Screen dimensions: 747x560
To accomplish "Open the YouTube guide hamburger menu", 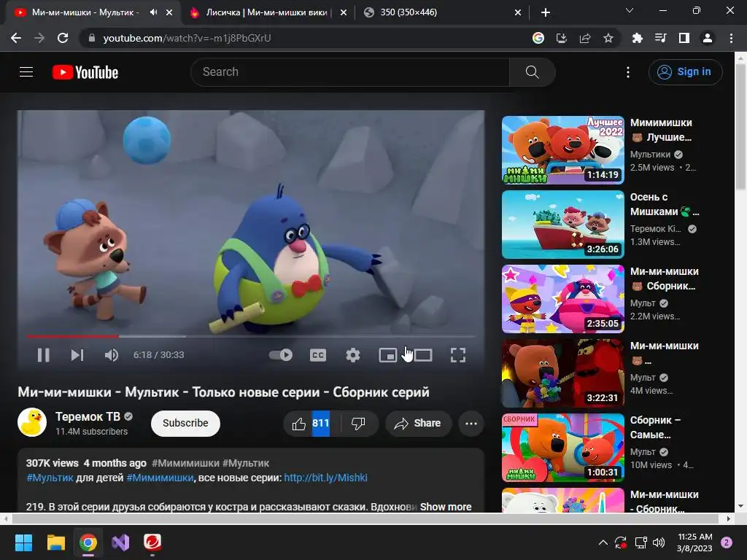I will [26, 72].
